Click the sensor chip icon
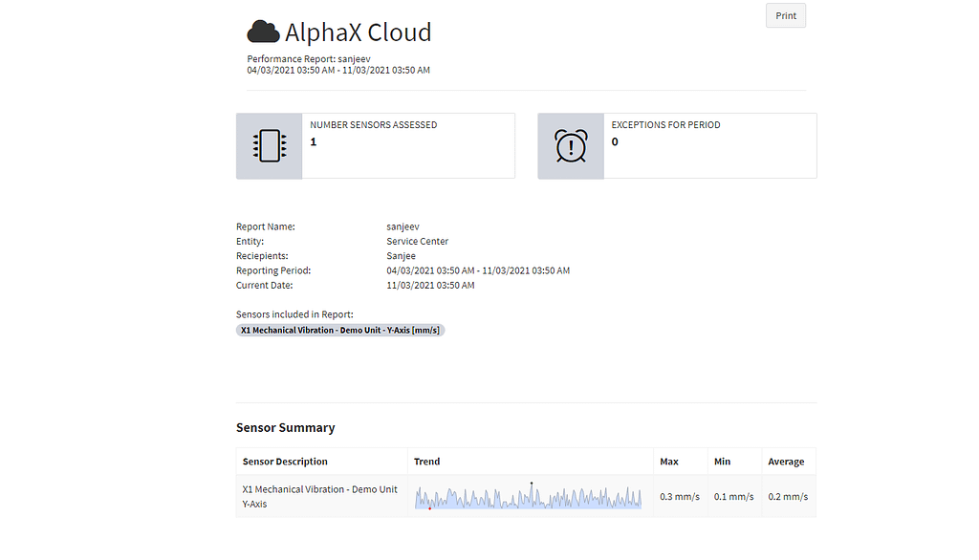The height and width of the screenshot is (560, 979). 269,146
